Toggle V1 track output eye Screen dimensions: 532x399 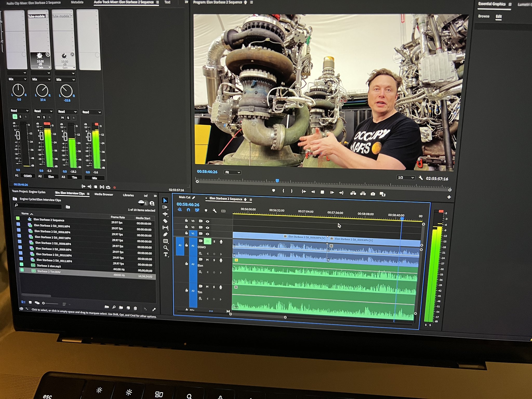[208, 234]
